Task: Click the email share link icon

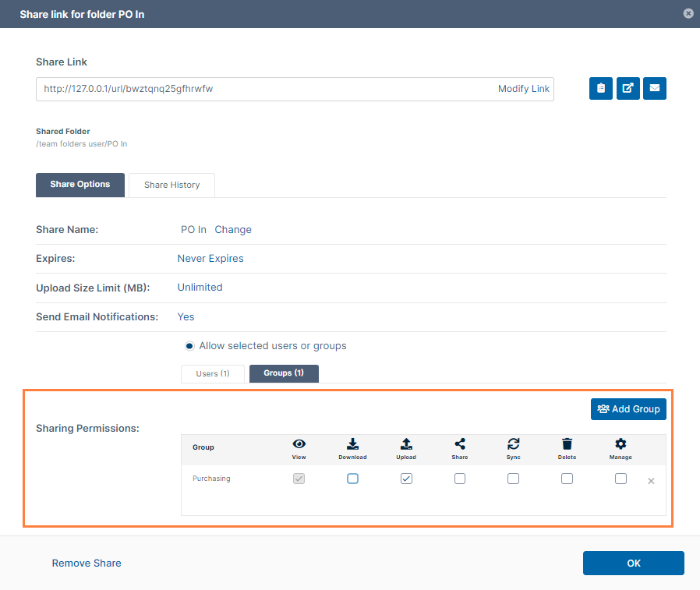Action: tap(654, 89)
